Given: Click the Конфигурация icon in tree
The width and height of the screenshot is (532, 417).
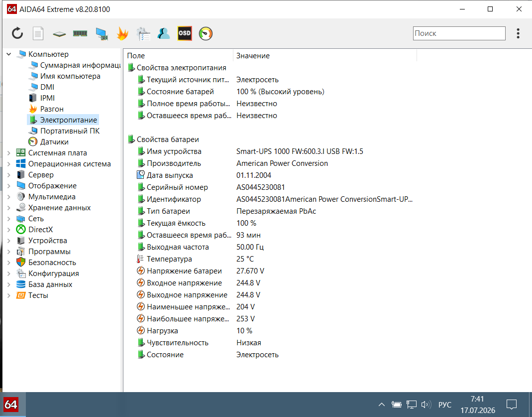Looking at the screenshot, I should [x=21, y=274].
